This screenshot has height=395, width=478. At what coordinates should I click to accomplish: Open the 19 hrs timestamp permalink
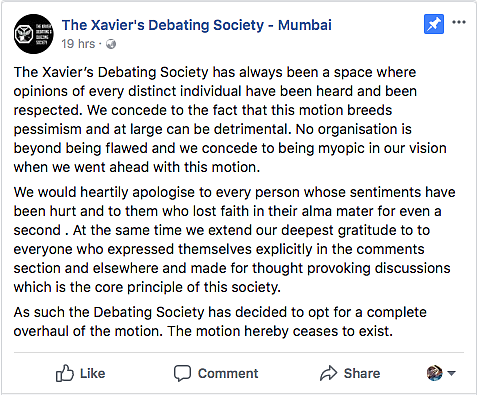pos(78,44)
